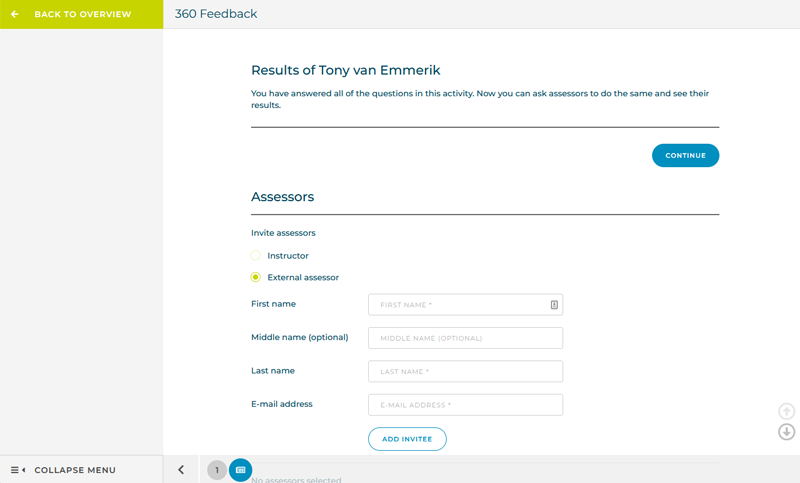Click the CONTINUE button
Viewport: 800px width, 483px height.
point(685,156)
